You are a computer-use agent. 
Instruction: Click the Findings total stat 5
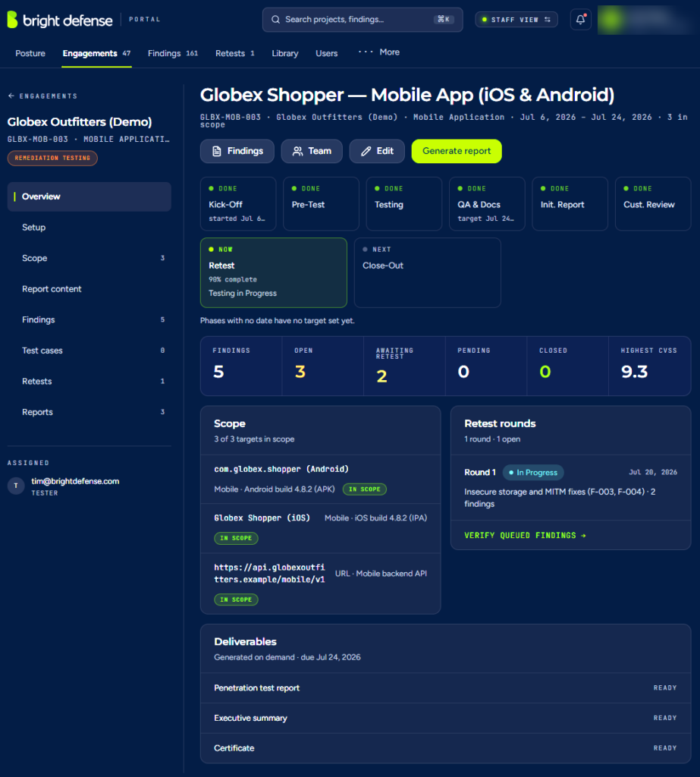point(218,372)
